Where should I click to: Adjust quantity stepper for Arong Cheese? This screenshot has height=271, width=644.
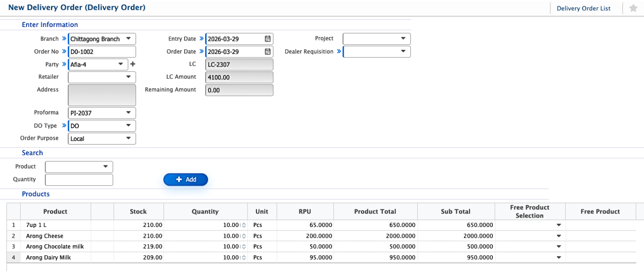244,236
